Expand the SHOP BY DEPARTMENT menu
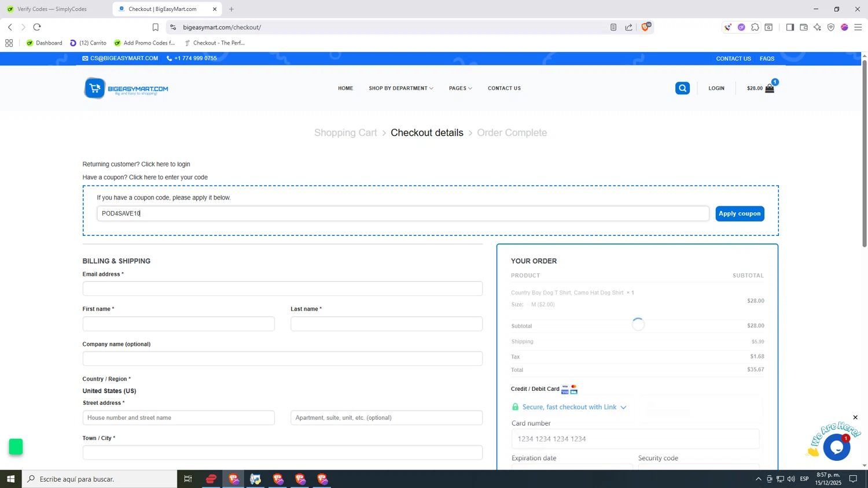This screenshot has height=488, width=868. (x=401, y=88)
